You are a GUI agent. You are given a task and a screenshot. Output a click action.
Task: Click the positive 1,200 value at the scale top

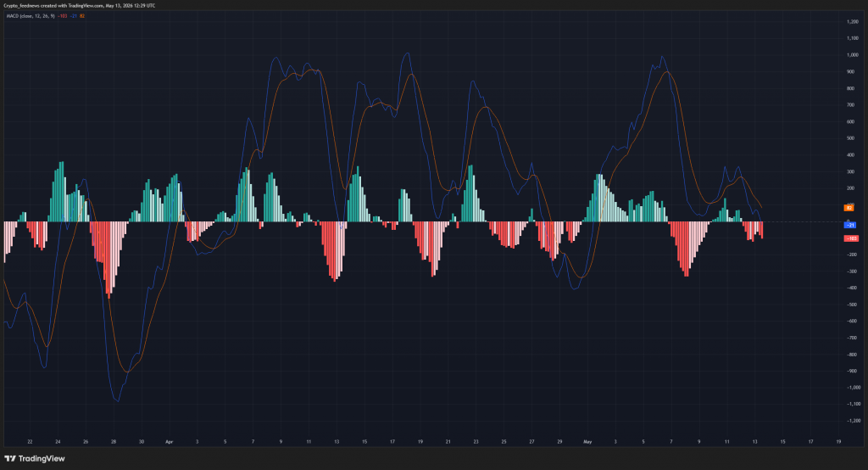(853, 21)
